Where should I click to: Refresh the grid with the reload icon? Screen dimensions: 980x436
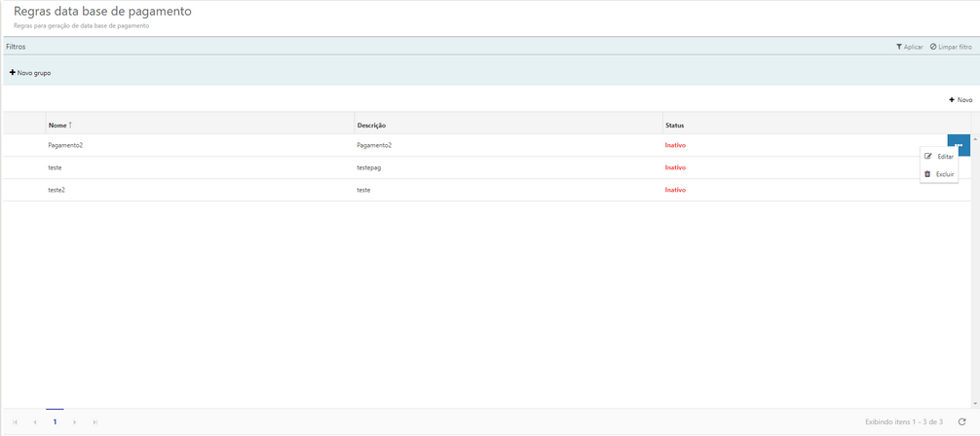[x=961, y=421]
